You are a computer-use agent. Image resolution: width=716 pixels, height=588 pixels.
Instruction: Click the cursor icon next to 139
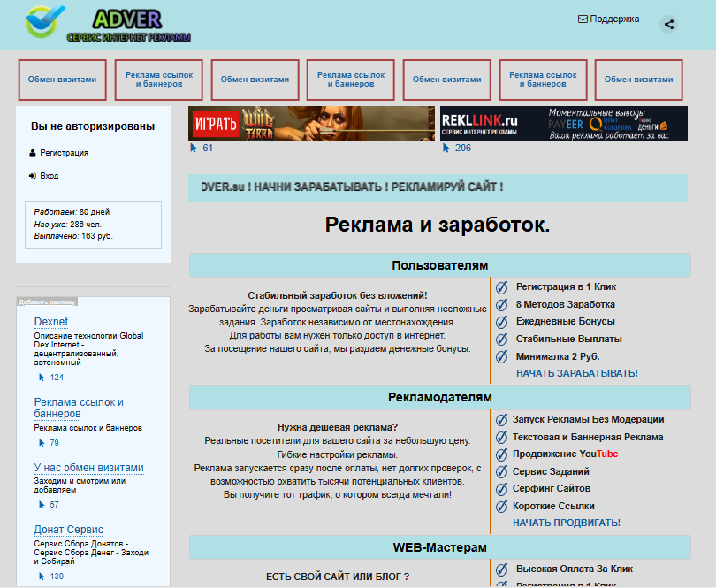coord(42,577)
